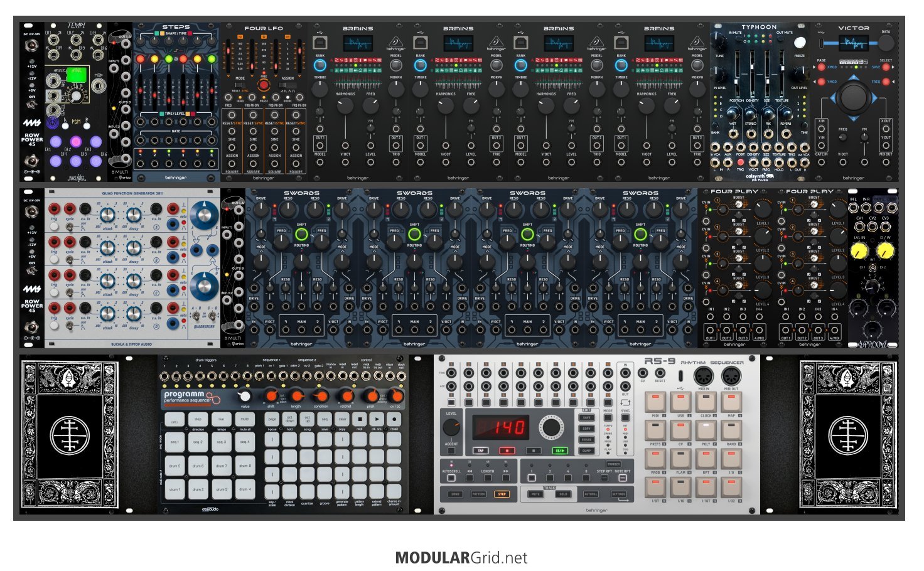Click the RS-9 round data encoder dial
This screenshot has width=924, height=571.
(551, 428)
